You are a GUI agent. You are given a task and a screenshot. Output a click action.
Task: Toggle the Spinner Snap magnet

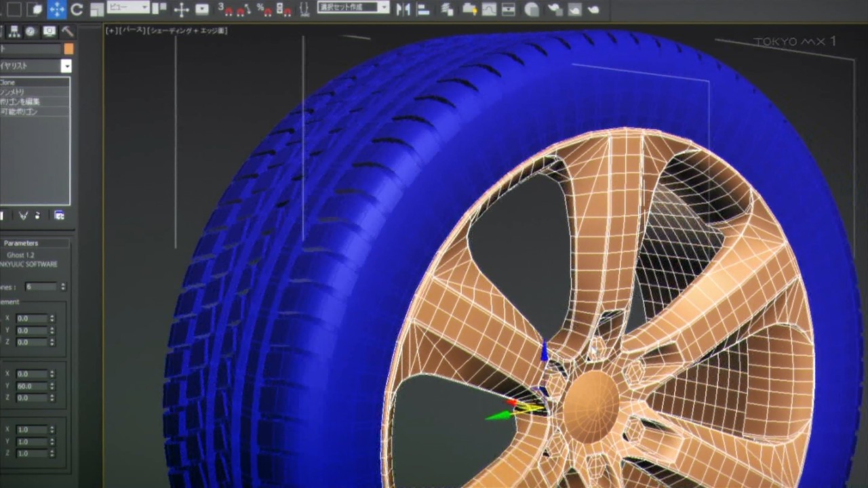284,9
